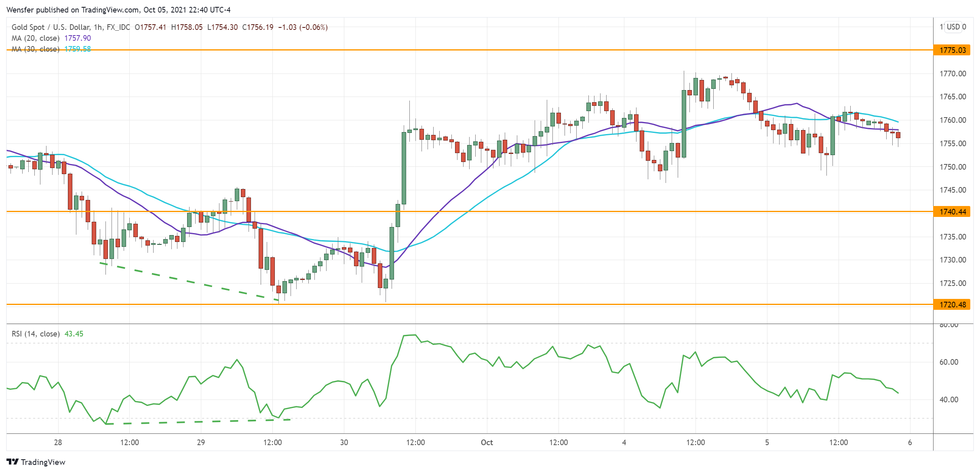Viewport: 980px width, 473px height.
Task: Click the 1740.44 price level flag
Action: [x=953, y=211]
